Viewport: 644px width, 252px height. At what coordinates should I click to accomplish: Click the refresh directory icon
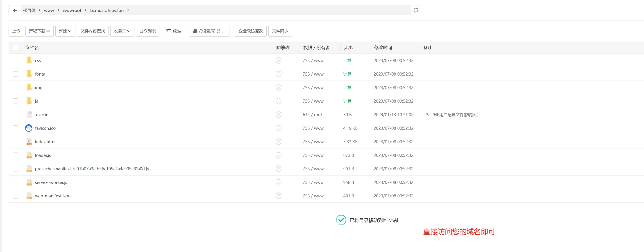[x=415, y=10]
